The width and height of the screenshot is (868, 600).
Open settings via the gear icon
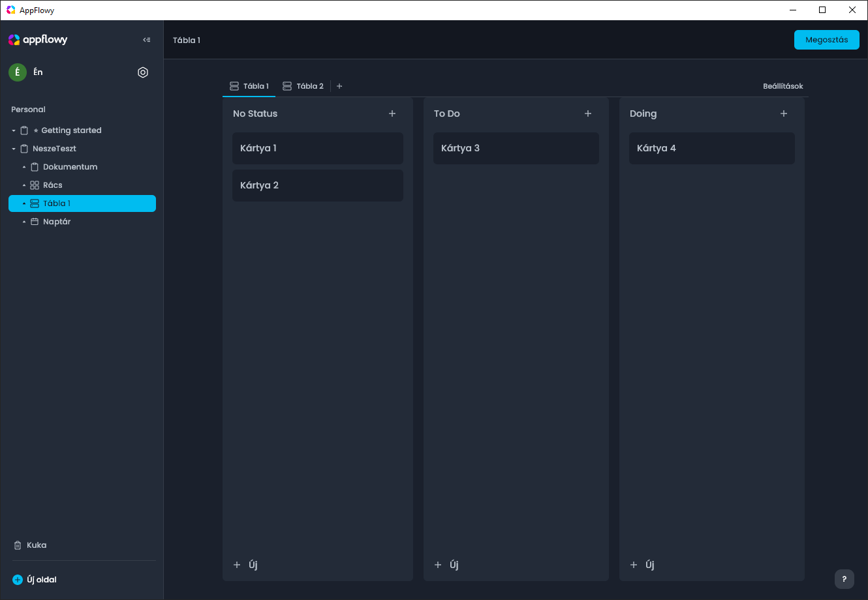tap(143, 72)
